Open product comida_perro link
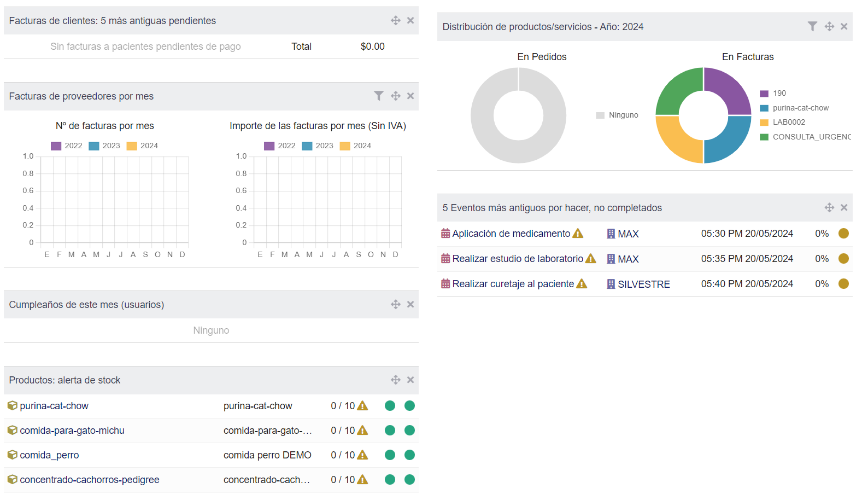 point(49,455)
